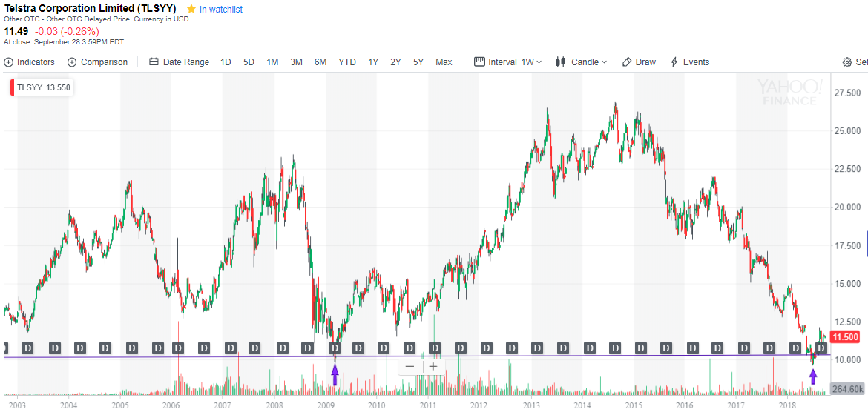The width and height of the screenshot is (868, 415).
Task: Expand the Interval 1W dropdown
Action: (x=508, y=62)
